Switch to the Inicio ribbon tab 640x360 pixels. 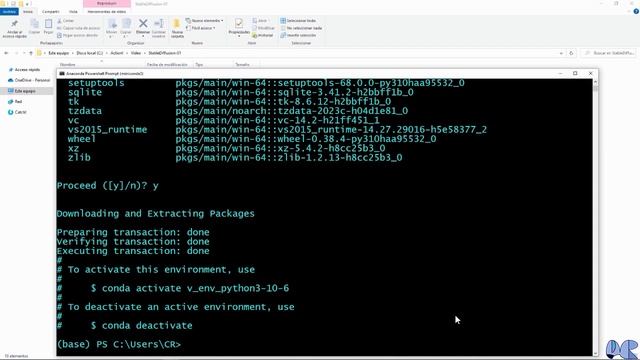tap(28, 12)
